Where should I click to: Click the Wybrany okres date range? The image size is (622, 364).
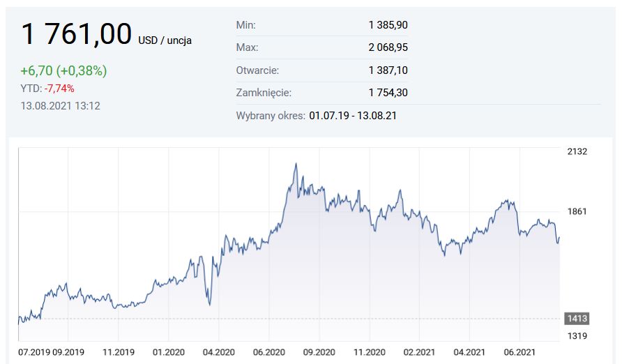tap(352, 116)
